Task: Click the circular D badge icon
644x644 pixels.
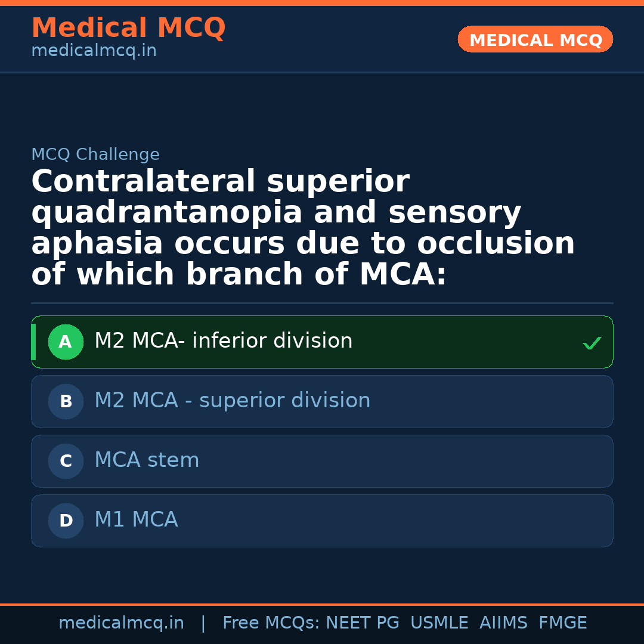Action: coord(66,521)
